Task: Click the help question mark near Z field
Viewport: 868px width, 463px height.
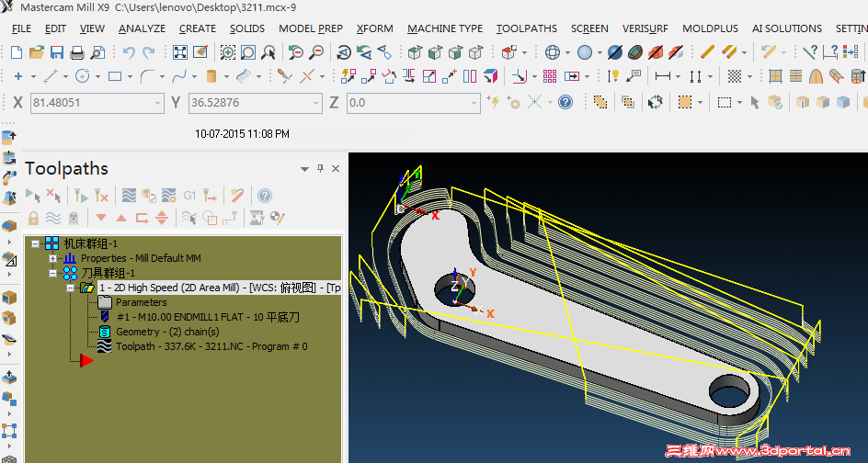Action: pos(565,102)
